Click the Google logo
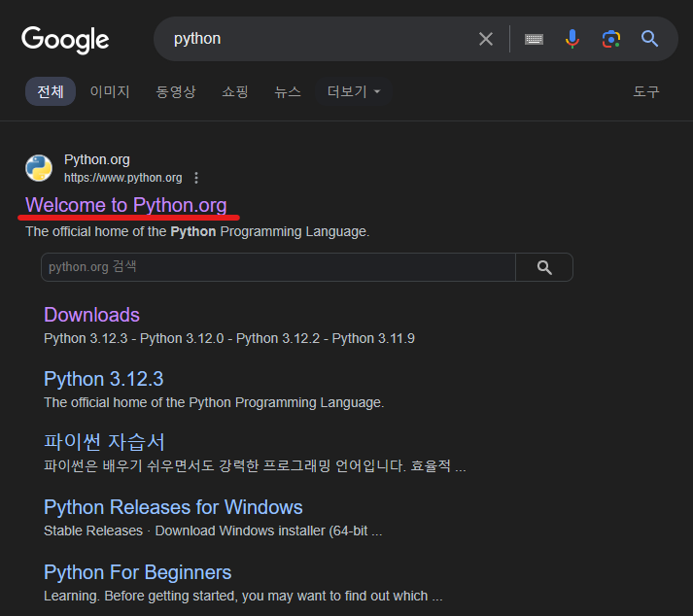Viewport: 693px width, 616px height. [65, 40]
